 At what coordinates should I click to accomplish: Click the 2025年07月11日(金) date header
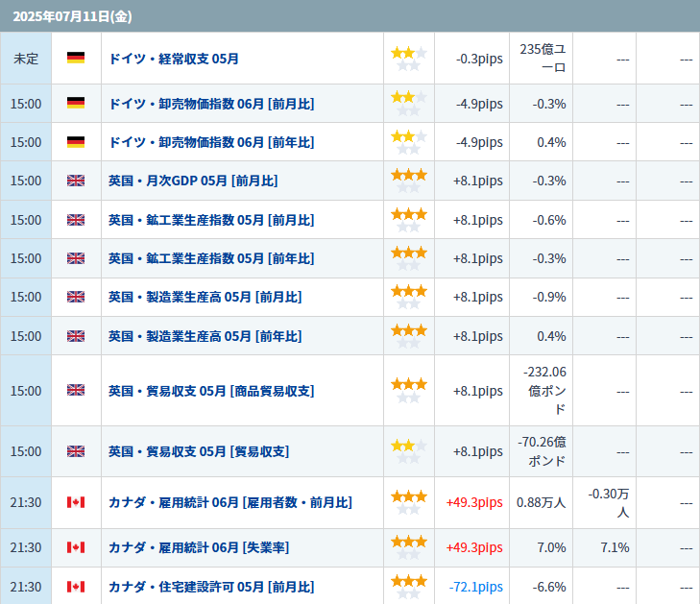point(72,16)
